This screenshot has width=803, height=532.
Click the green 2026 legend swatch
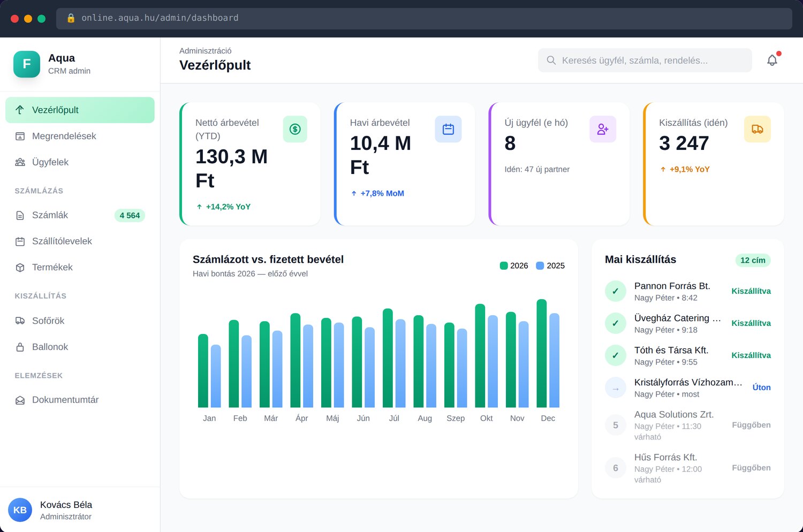504,265
